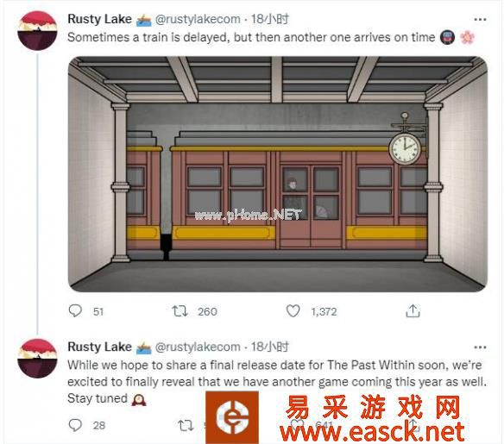Retweet the second Rusty Lake tweet
The height and width of the screenshot is (444, 504).
click(x=186, y=425)
